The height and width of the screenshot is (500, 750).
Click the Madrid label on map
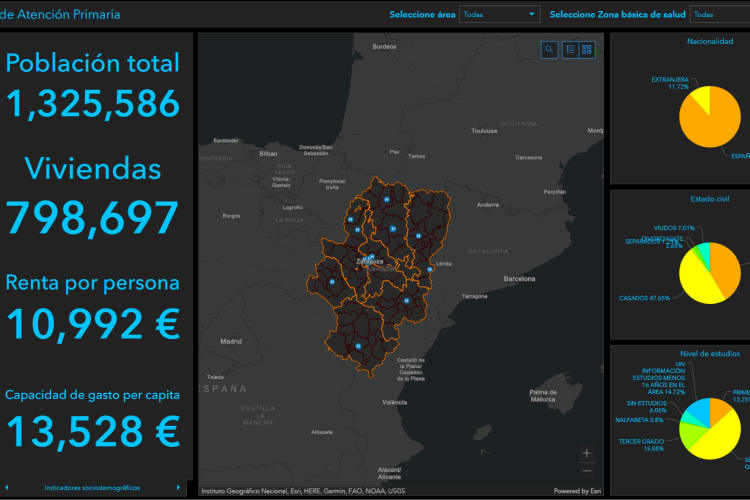(x=231, y=341)
